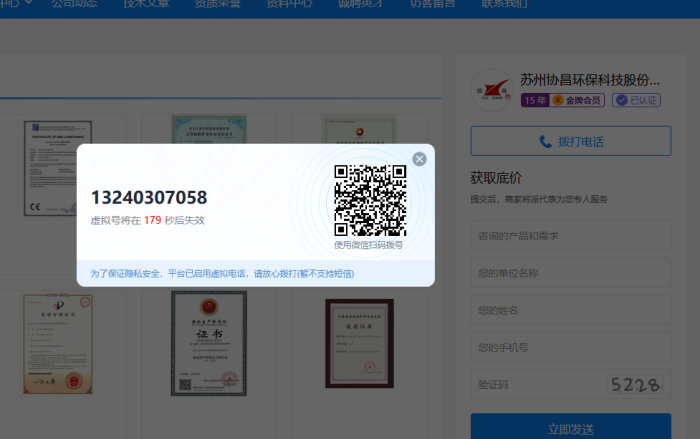Open the 公司动态 navigation tab

[x=76, y=4]
